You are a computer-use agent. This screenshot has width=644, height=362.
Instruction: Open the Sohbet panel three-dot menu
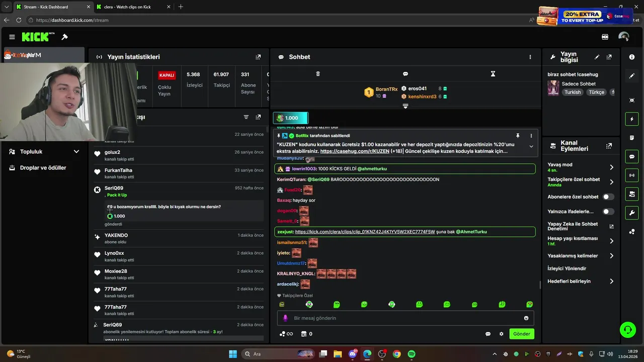point(530,57)
